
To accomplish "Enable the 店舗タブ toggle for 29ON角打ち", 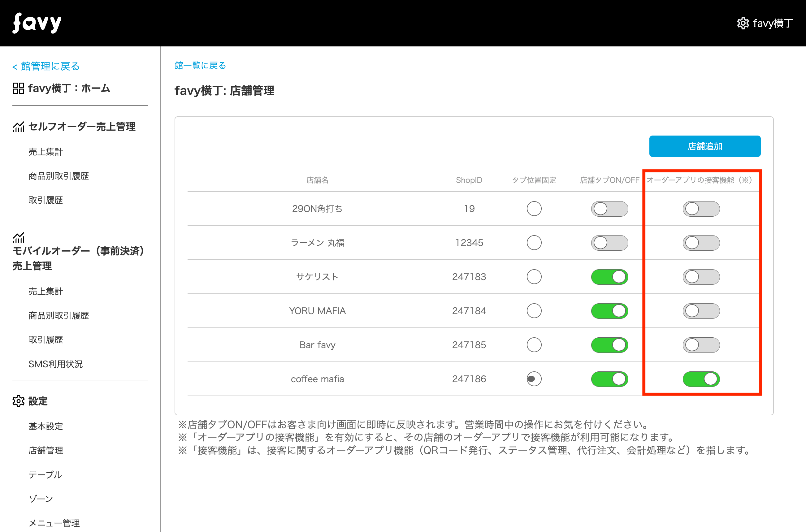I will coord(609,209).
